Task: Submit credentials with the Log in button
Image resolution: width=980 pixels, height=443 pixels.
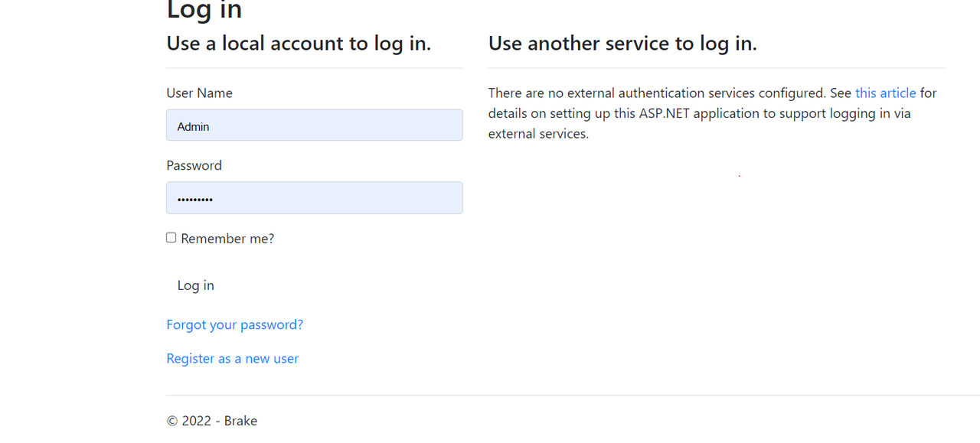Action: 195,285
